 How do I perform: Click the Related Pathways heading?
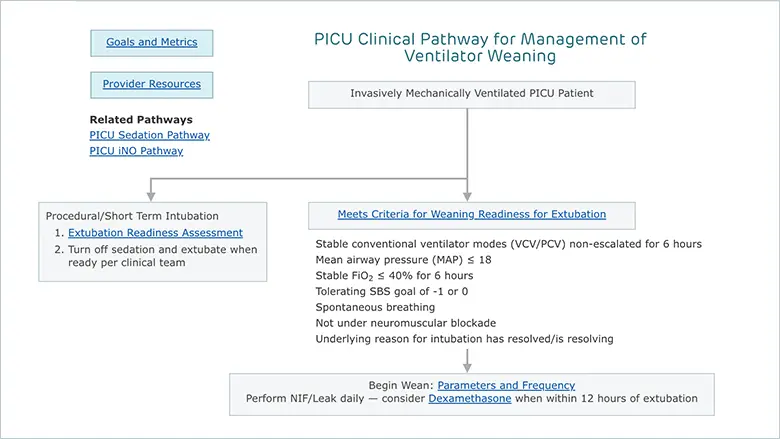coord(141,120)
